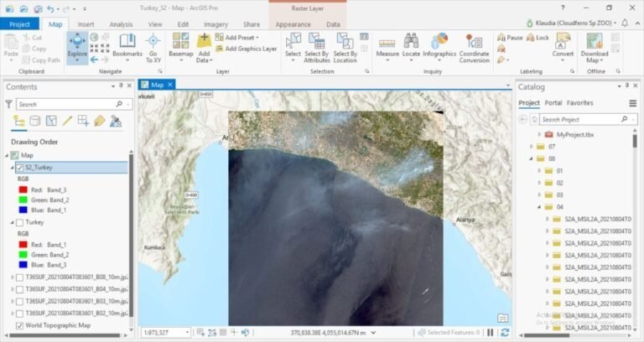Switch to the Insert ribbon tab
This screenshot has height=342, width=644.
[x=86, y=24]
